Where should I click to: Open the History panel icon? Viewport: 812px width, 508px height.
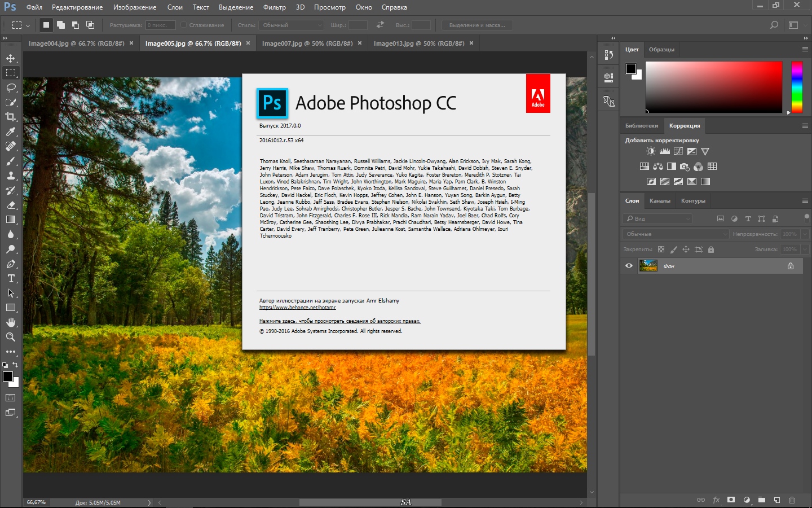tap(608, 55)
